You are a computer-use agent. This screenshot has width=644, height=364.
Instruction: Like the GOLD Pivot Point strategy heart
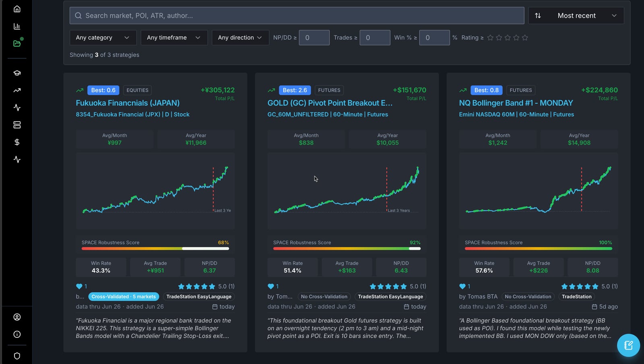271,286
